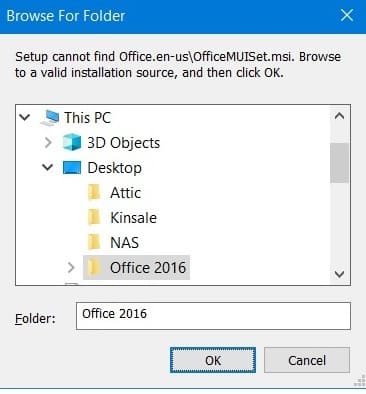
Task: Click the 3D Objects cube icon
Action: tap(72, 143)
